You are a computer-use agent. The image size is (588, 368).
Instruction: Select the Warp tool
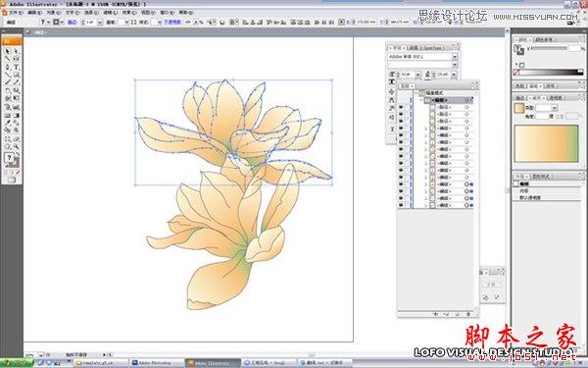coord(8,98)
